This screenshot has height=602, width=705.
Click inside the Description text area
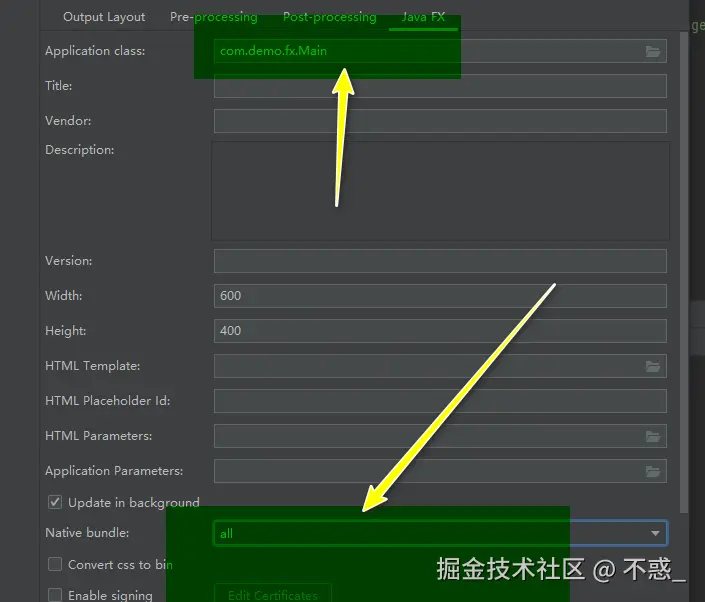click(440, 191)
